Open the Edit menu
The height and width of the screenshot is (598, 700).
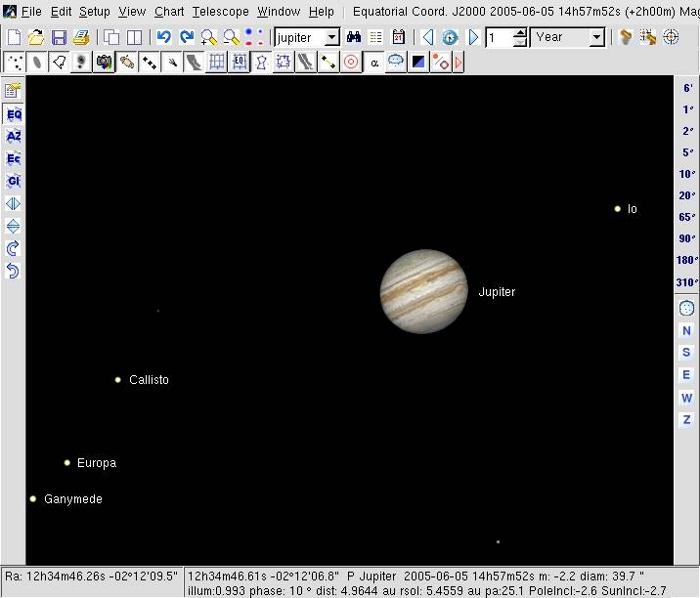pos(61,12)
